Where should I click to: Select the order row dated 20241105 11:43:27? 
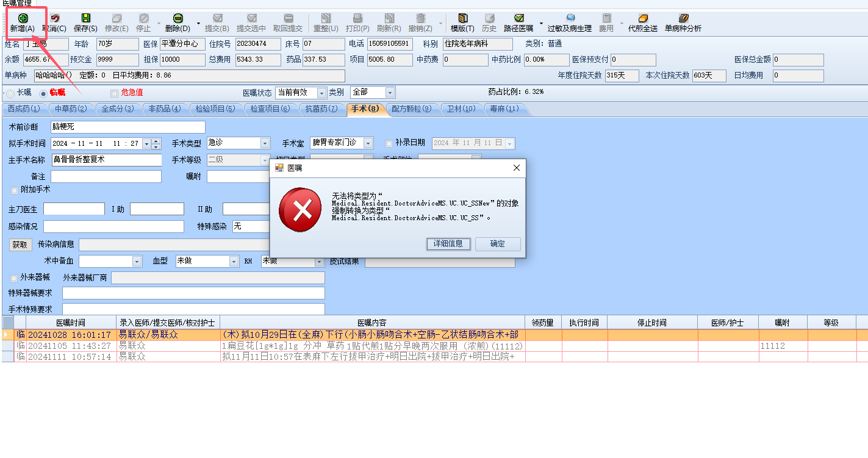pyautogui.click(x=435, y=346)
